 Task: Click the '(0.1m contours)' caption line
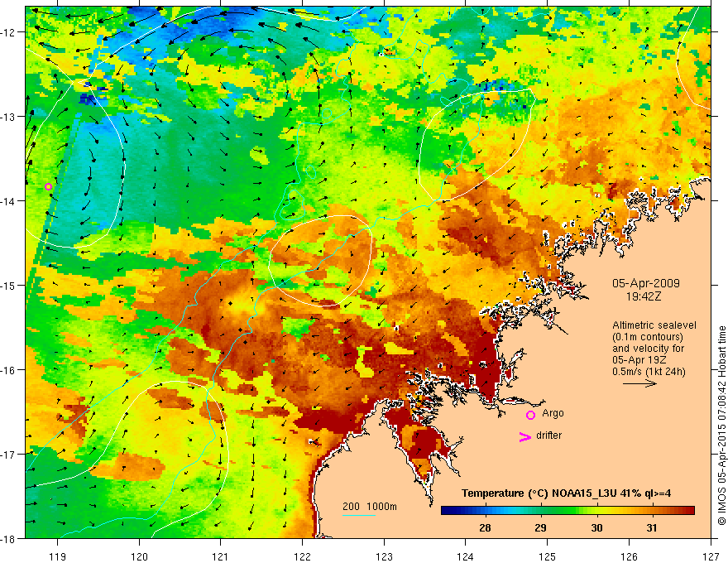coord(648,337)
